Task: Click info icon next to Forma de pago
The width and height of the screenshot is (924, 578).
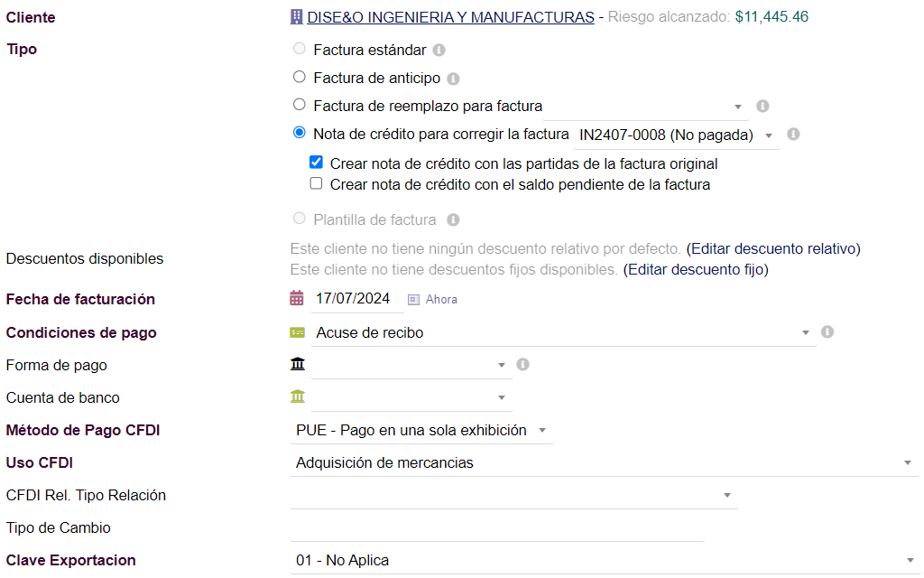Action: tap(522, 365)
